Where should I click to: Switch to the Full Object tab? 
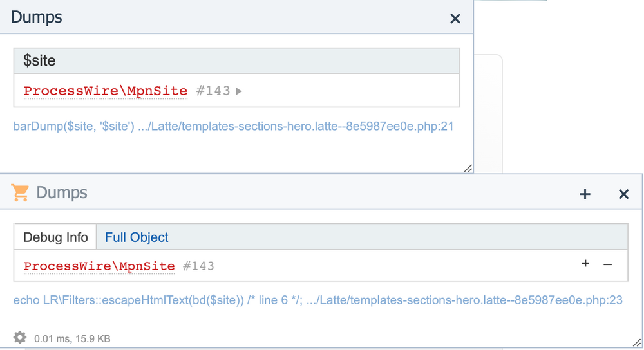coord(137,237)
